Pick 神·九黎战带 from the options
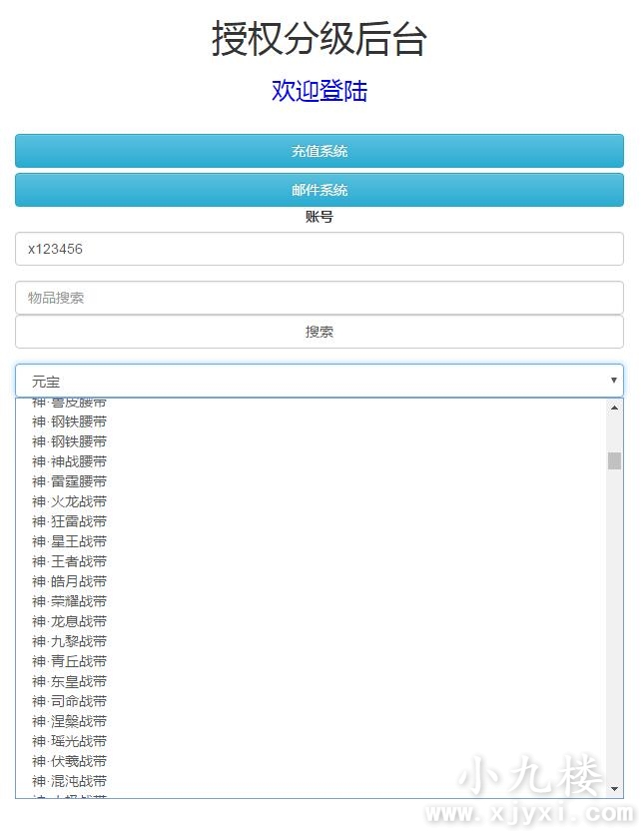644x836 pixels. (x=70, y=641)
